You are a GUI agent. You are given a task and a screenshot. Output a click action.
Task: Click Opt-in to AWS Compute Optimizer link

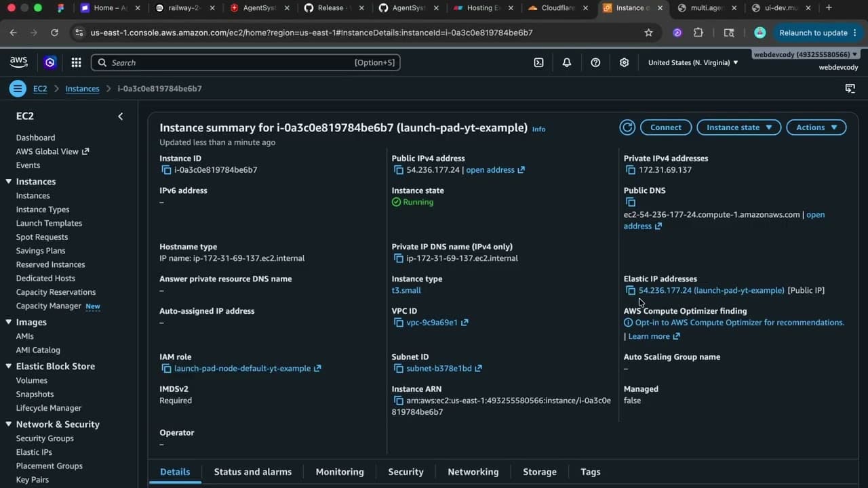[x=740, y=323]
